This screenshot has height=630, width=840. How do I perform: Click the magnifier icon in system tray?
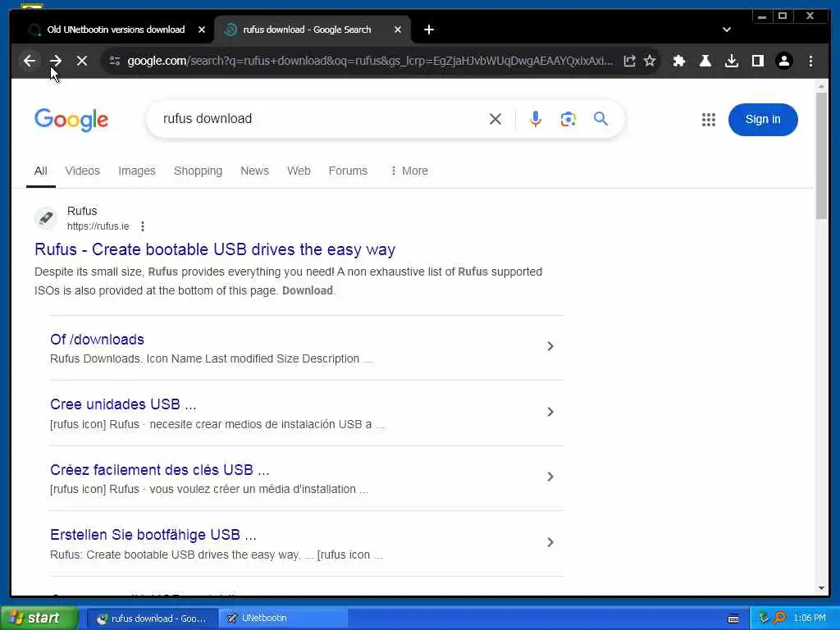coord(779,619)
